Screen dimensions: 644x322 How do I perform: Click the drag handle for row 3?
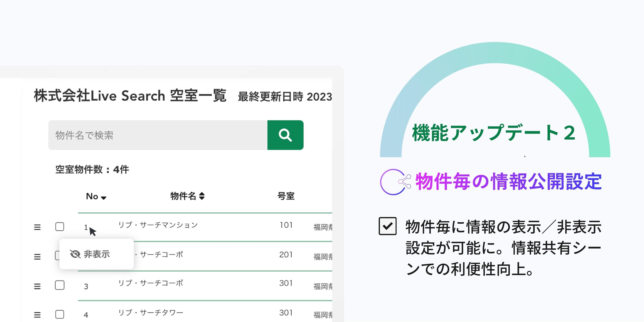[37, 286]
